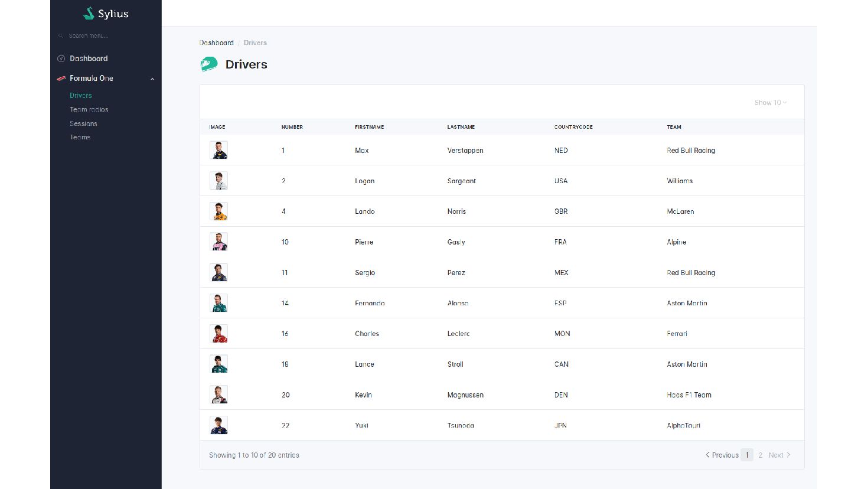Open the Teams sidebar item

[80, 137]
